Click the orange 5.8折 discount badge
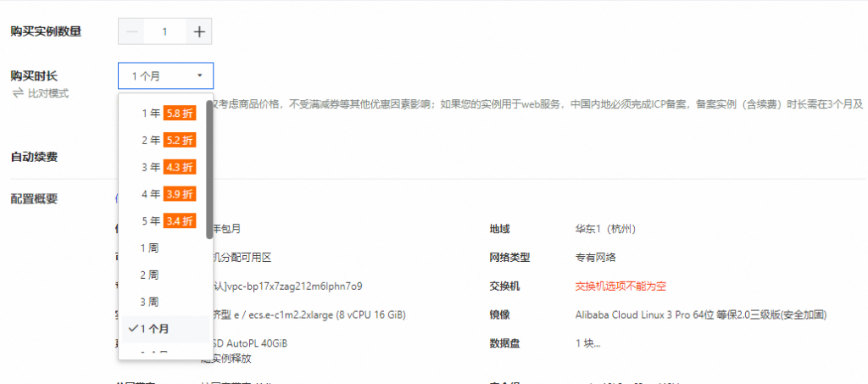Viewport: 868px width, 384px height. (180, 113)
